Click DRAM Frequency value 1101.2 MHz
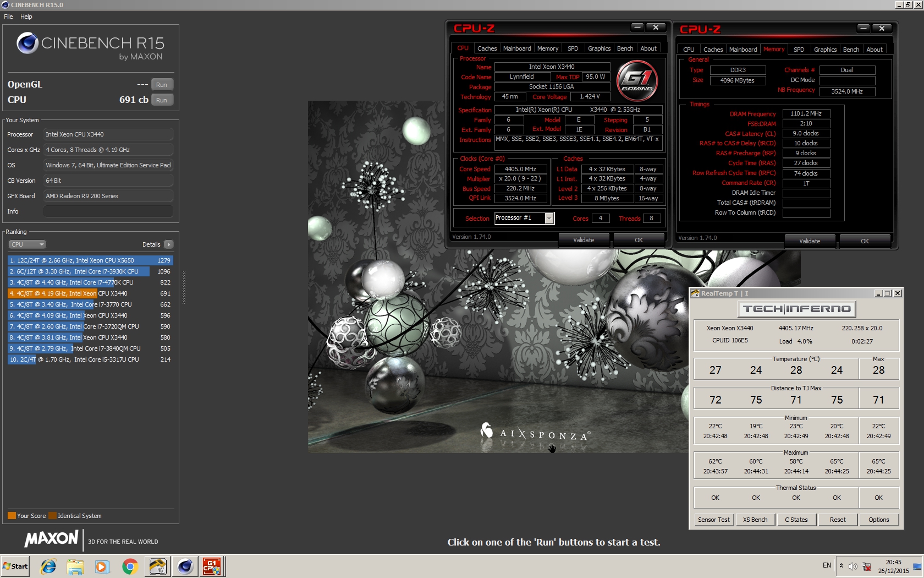This screenshot has height=578, width=924. [x=806, y=113]
